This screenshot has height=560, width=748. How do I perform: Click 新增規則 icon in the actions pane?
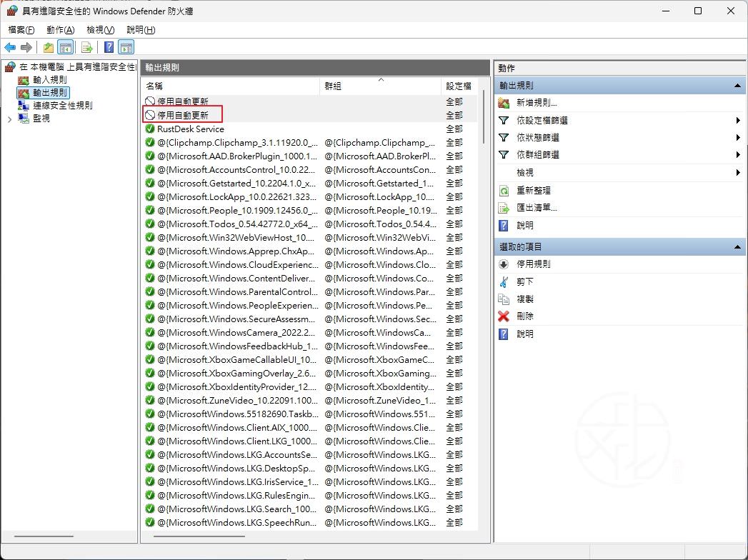point(504,103)
